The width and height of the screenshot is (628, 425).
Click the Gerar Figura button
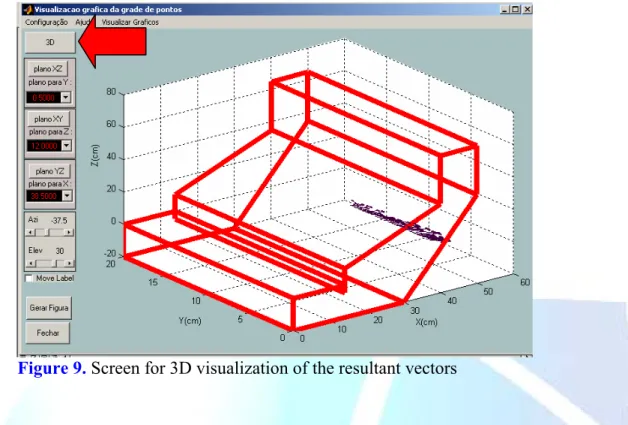(49, 308)
